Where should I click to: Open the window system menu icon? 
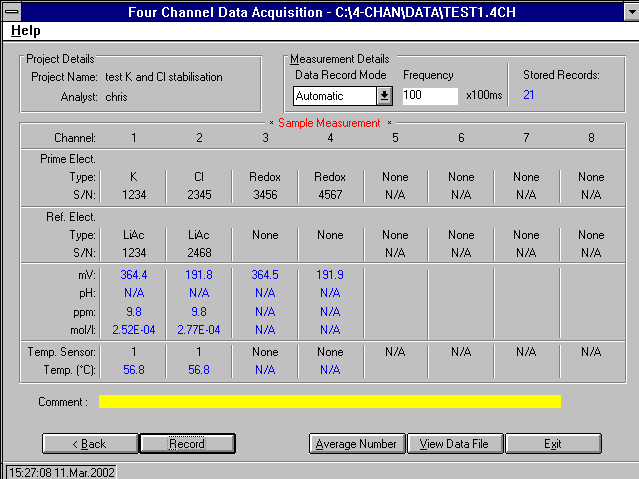click(x=12, y=11)
